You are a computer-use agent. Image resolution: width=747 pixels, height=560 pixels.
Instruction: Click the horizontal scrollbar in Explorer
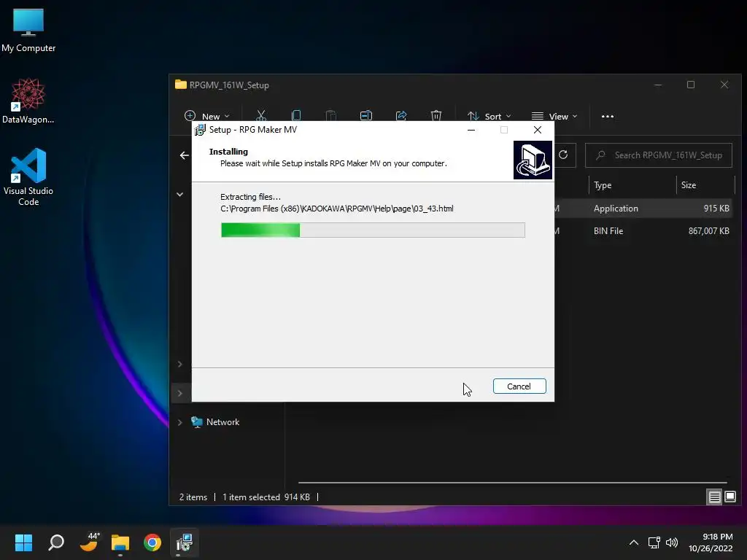click(x=512, y=483)
